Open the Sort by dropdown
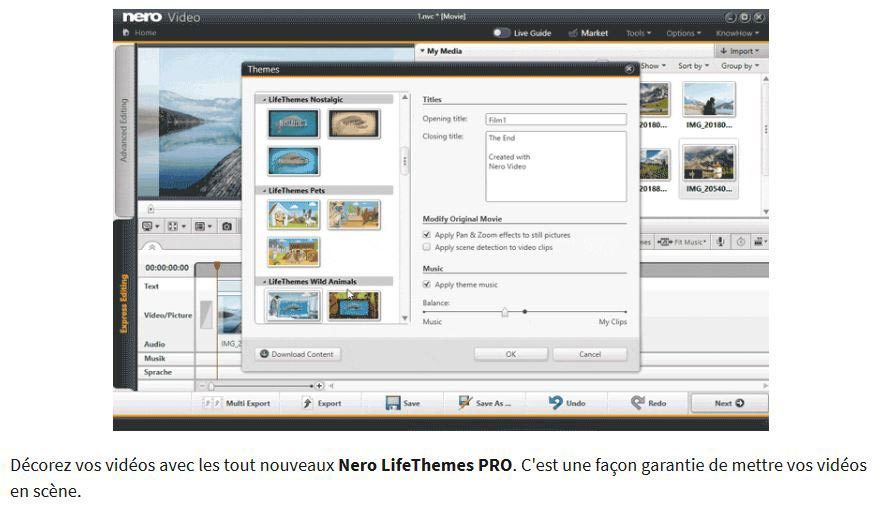This screenshot has height=521, width=889. (693, 66)
